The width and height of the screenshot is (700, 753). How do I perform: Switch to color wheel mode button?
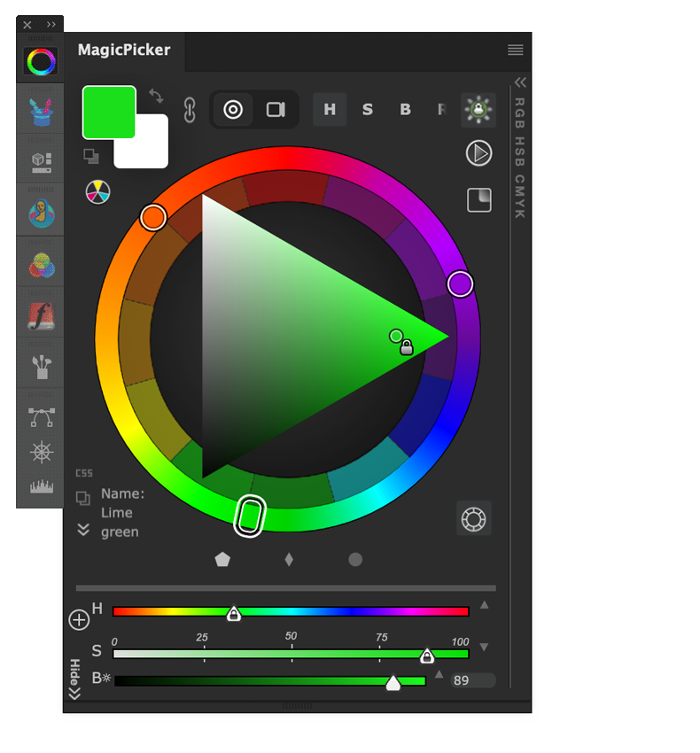click(233, 110)
